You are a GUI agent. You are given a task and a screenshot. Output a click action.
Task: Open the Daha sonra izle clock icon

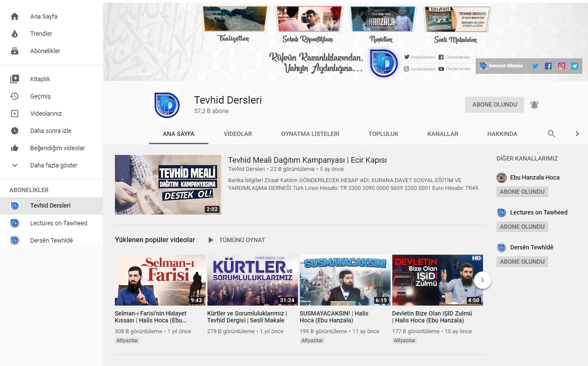click(x=15, y=131)
